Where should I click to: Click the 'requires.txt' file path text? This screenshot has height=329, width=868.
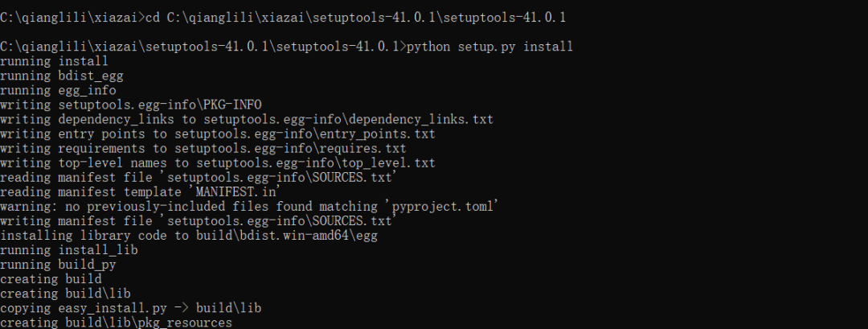[x=363, y=148]
